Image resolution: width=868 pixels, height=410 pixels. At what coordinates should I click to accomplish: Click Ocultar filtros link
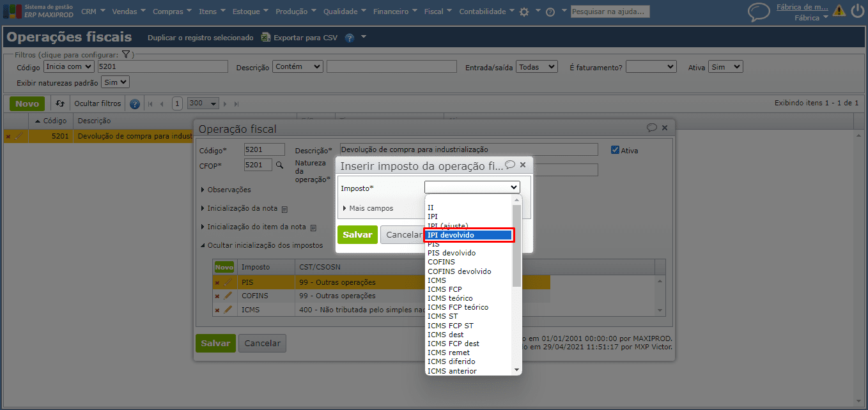click(98, 103)
